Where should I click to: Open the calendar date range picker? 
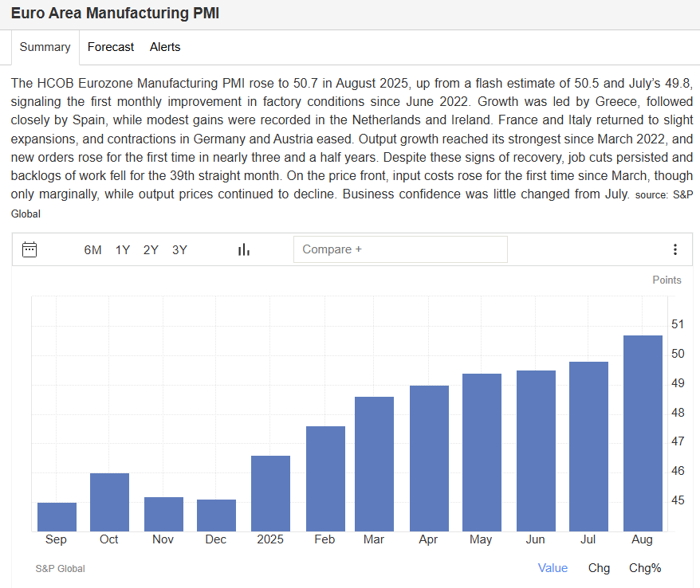(29, 249)
